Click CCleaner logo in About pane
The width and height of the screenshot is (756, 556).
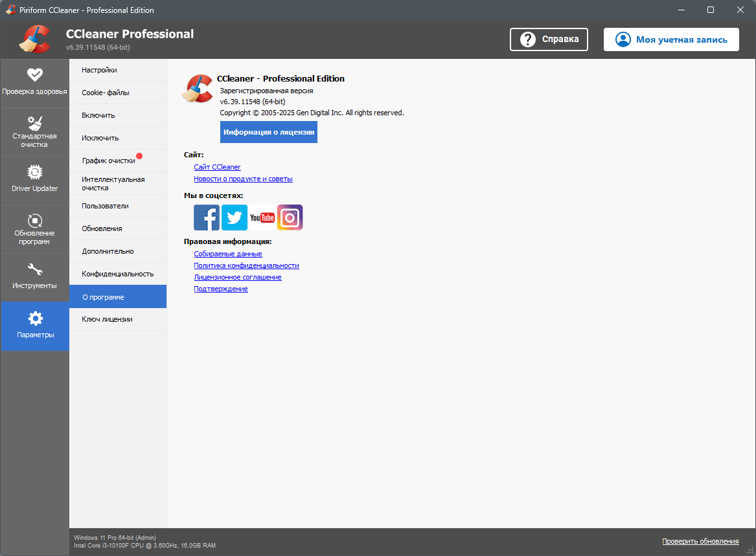point(197,89)
